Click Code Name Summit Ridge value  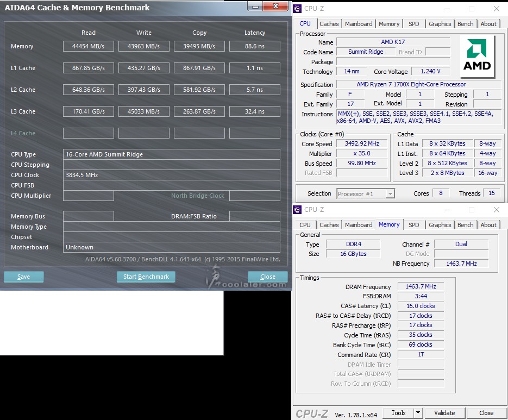pos(366,52)
